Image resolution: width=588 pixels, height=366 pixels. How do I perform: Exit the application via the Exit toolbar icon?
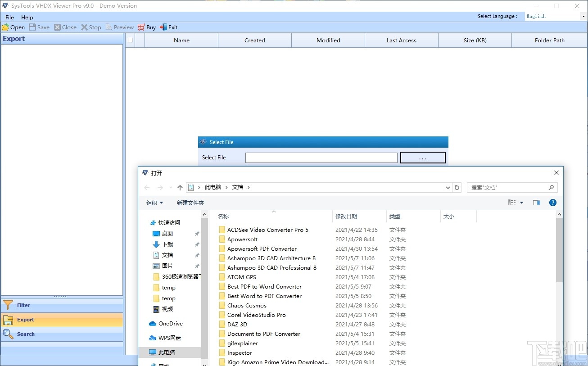(x=168, y=27)
